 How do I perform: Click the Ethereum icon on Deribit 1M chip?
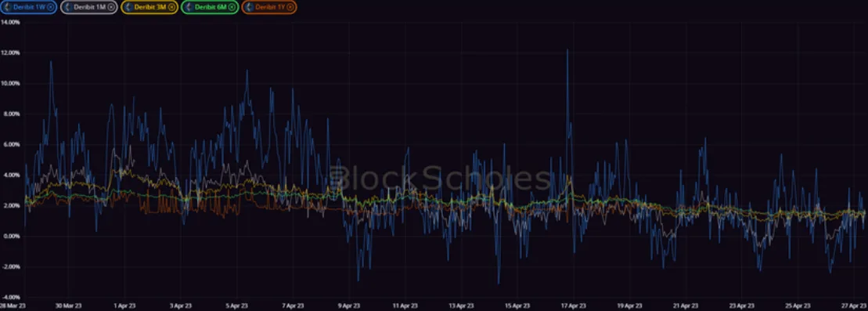tap(67, 7)
